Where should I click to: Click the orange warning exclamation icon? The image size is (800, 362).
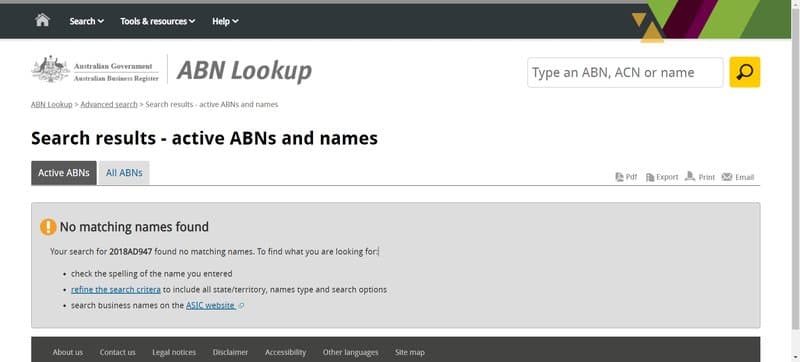coord(48,227)
